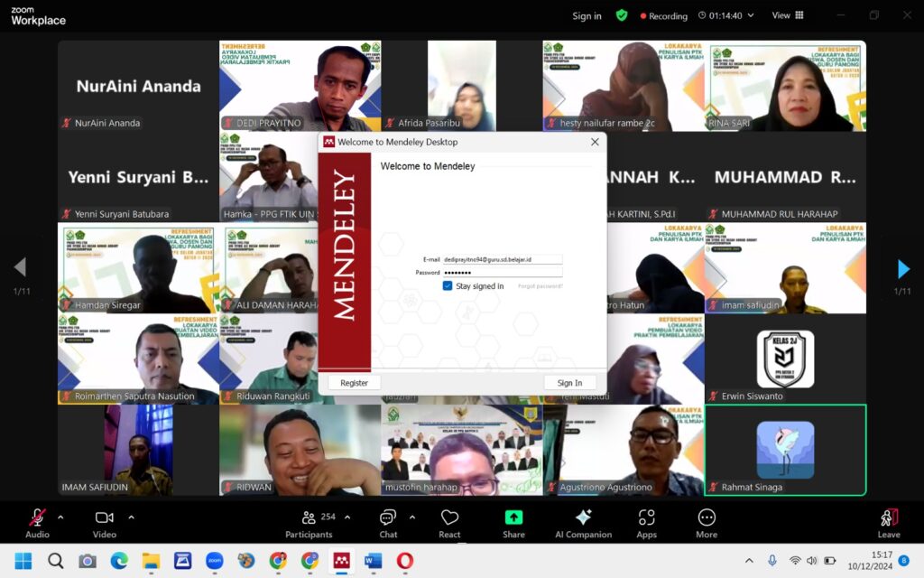Open Wi-Fi network settings in tray
The image size is (924, 578).
(795, 560)
